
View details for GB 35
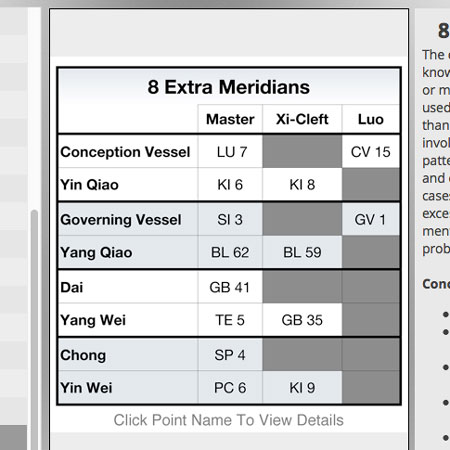pos(302,320)
